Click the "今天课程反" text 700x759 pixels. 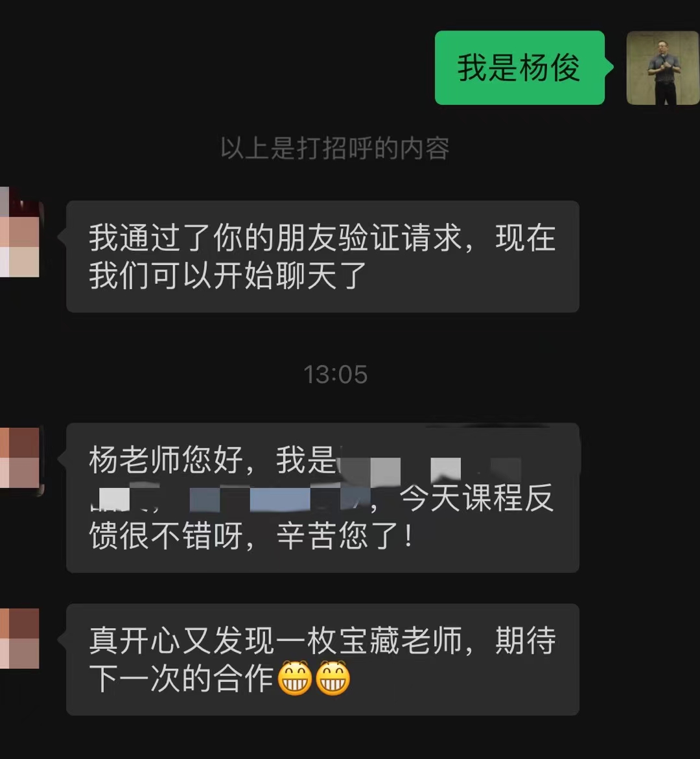pos(477,498)
